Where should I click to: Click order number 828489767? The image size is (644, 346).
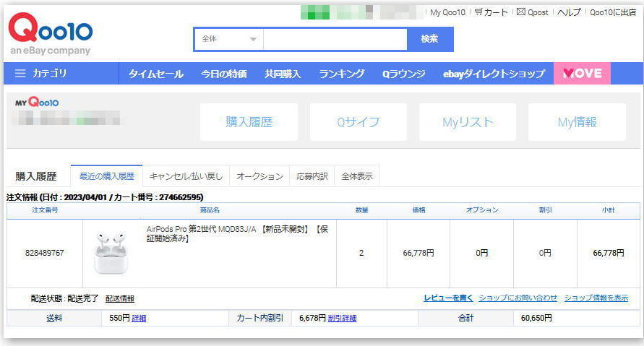44,253
